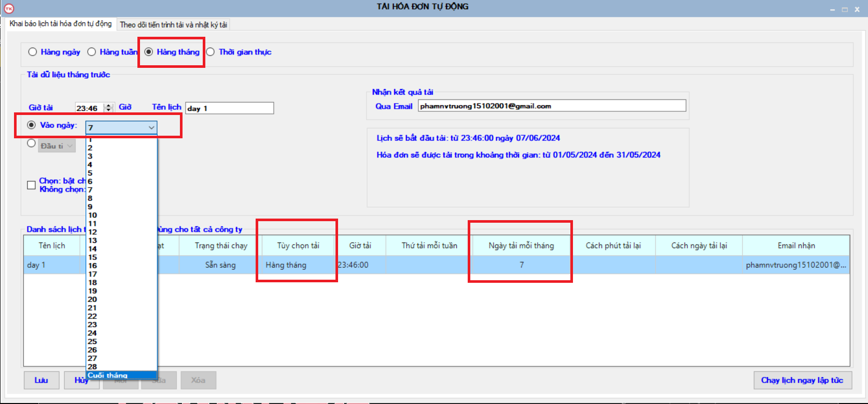Toggle the 'Chọn: bật ch...' checkbox
The width and height of the screenshot is (868, 404).
click(x=32, y=185)
